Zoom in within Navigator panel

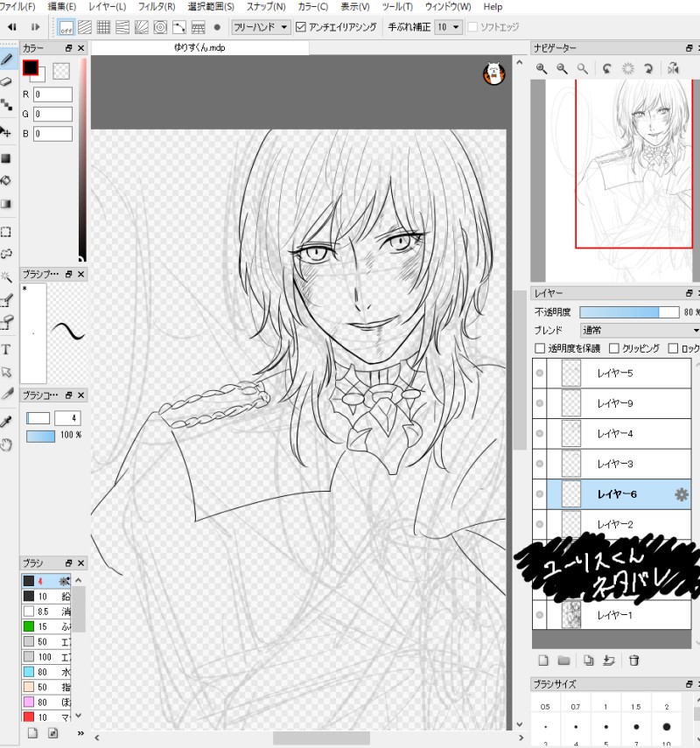(542, 69)
